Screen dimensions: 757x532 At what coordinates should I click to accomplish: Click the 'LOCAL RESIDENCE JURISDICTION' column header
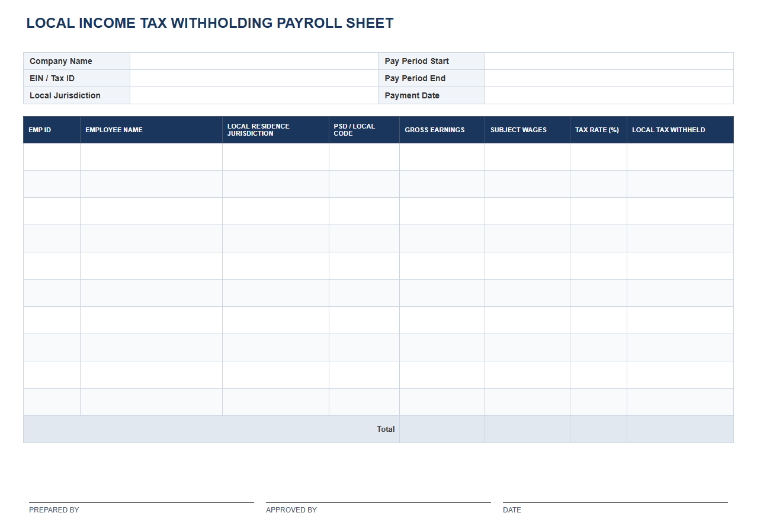275,130
